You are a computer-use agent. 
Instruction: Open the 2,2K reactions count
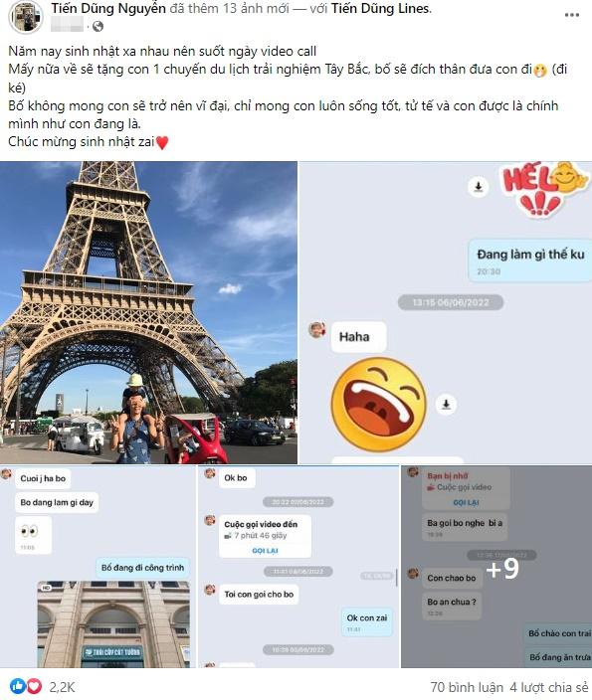62,687
